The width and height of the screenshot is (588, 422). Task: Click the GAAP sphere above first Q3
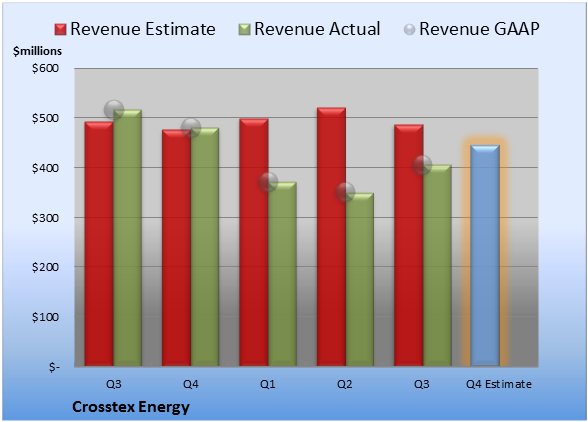[x=114, y=110]
